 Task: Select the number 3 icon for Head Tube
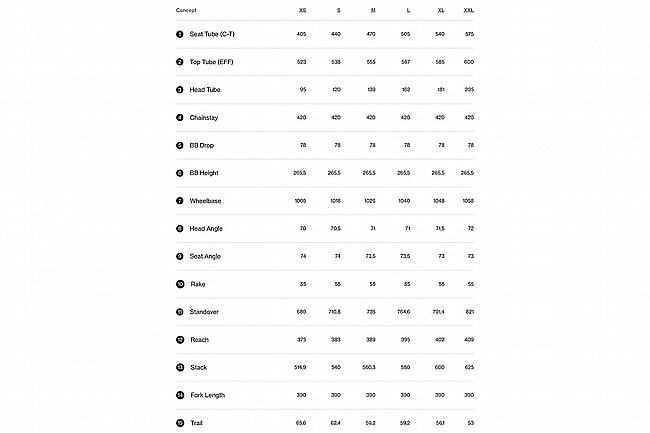[x=179, y=90]
